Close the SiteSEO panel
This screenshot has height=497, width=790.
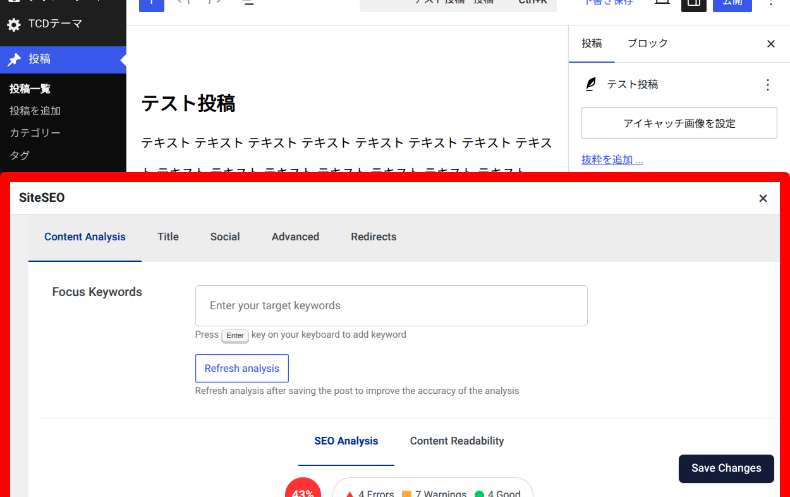(x=763, y=199)
